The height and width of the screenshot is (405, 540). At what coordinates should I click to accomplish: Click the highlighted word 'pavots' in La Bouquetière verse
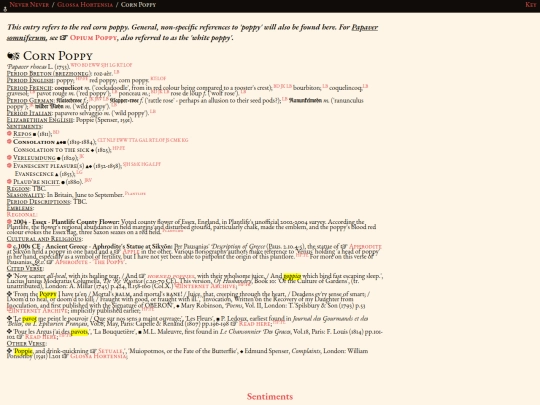tap(80, 332)
